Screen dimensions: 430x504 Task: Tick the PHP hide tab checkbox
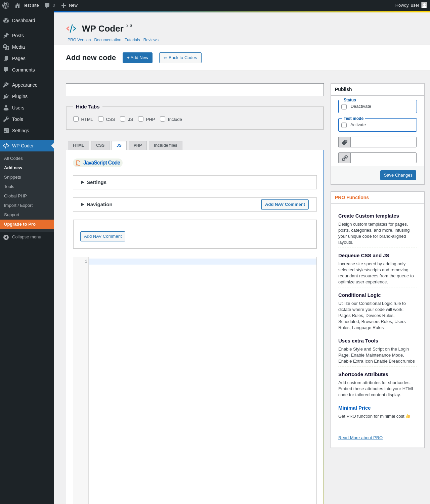point(141,119)
